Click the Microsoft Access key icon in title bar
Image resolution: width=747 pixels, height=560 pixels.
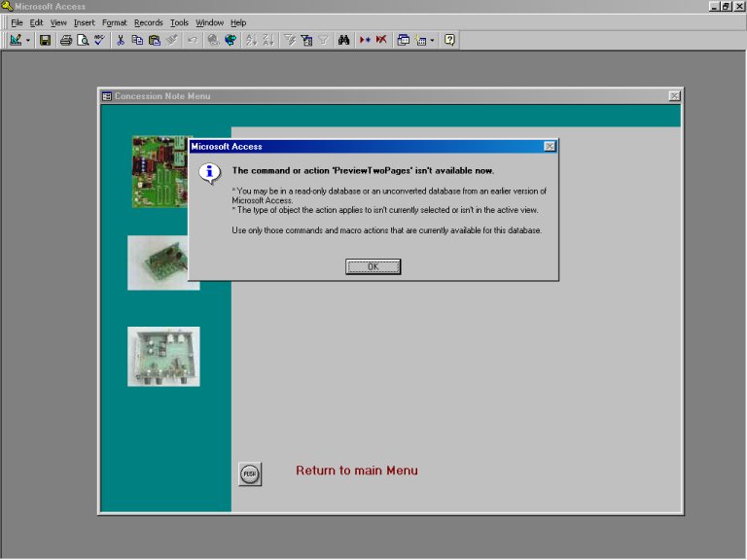coord(7,6)
